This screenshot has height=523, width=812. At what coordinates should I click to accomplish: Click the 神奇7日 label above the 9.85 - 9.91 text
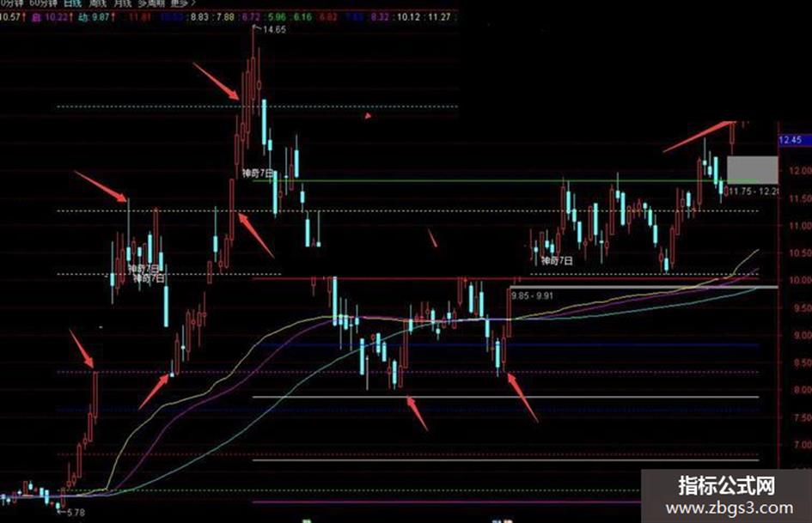pyautogui.click(x=557, y=261)
